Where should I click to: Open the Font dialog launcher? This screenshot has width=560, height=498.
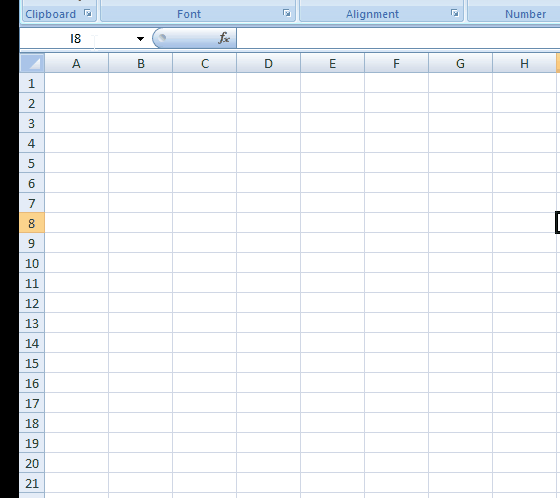click(x=286, y=14)
